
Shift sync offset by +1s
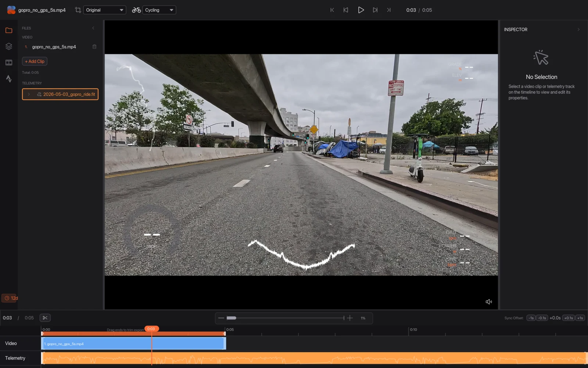coord(580,318)
